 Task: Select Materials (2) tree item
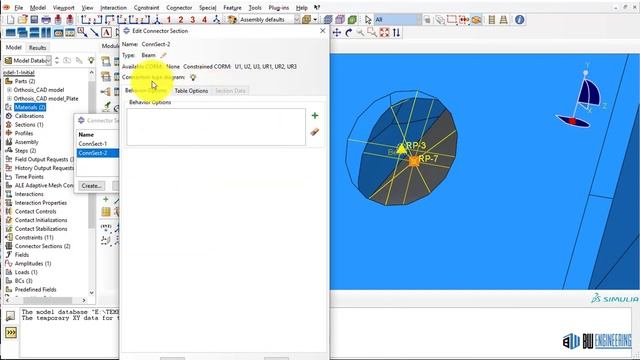[x=30, y=107]
